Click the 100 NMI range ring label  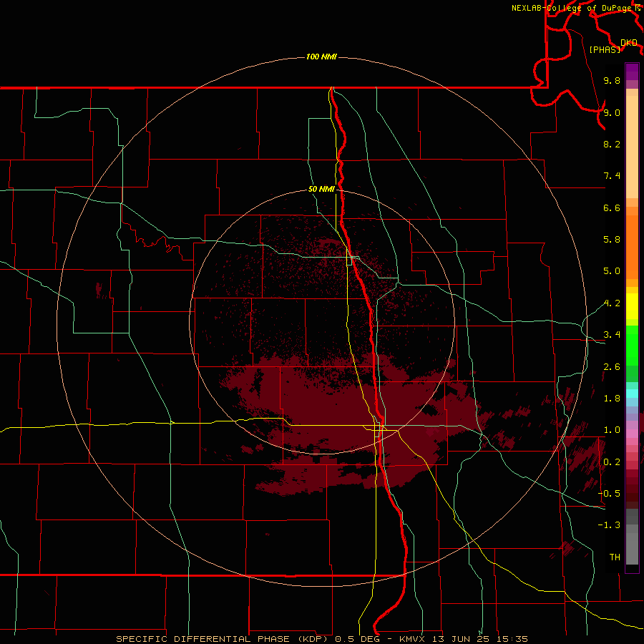click(x=321, y=57)
